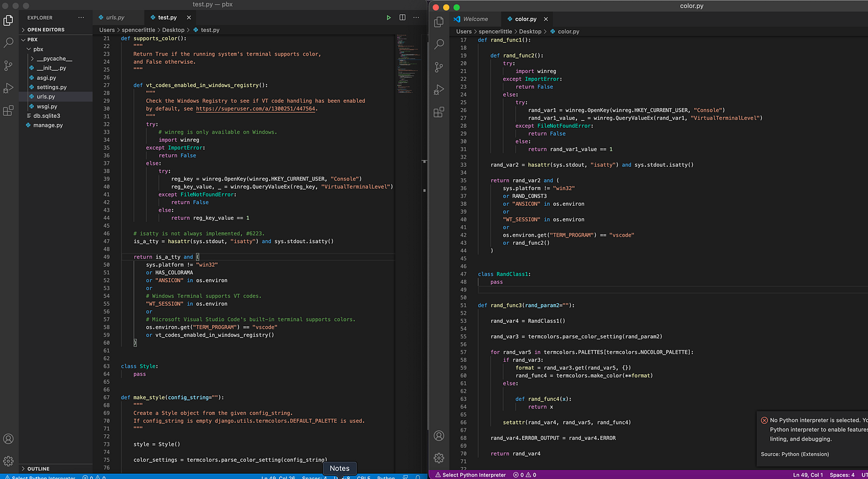The width and height of the screenshot is (868, 479).
Task: Expand the __pycache__ folder
Action: 54,59
